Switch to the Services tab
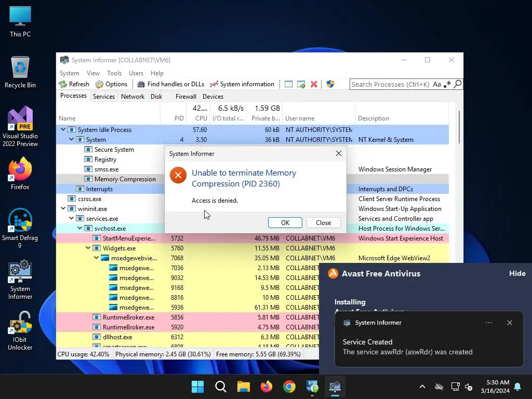 click(104, 96)
